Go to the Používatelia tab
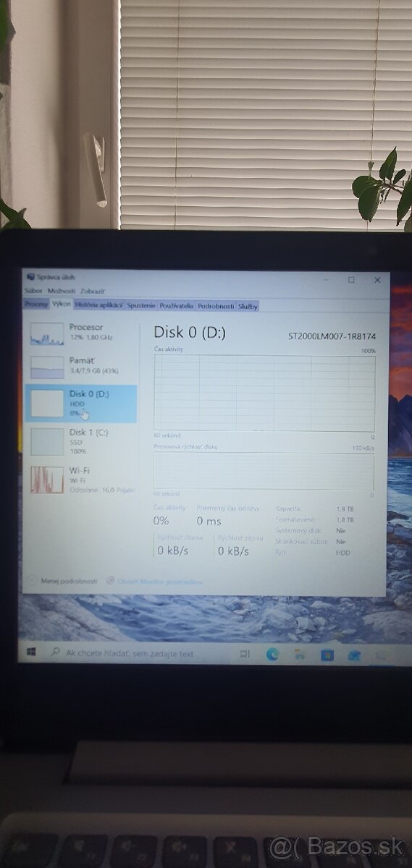Image resolution: width=412 pixels, height=868 pixels. (177, 306)
